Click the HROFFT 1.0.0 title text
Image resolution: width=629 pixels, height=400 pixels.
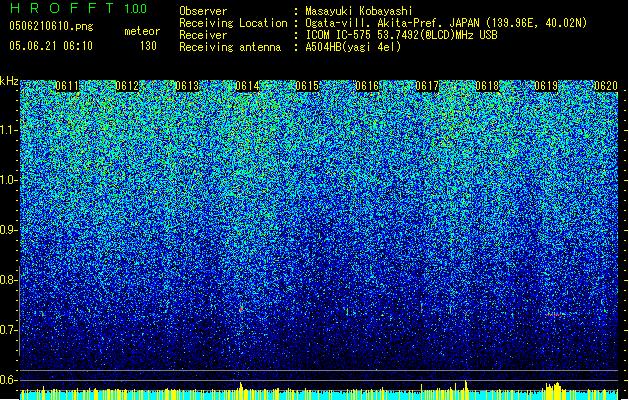[78, 8]
